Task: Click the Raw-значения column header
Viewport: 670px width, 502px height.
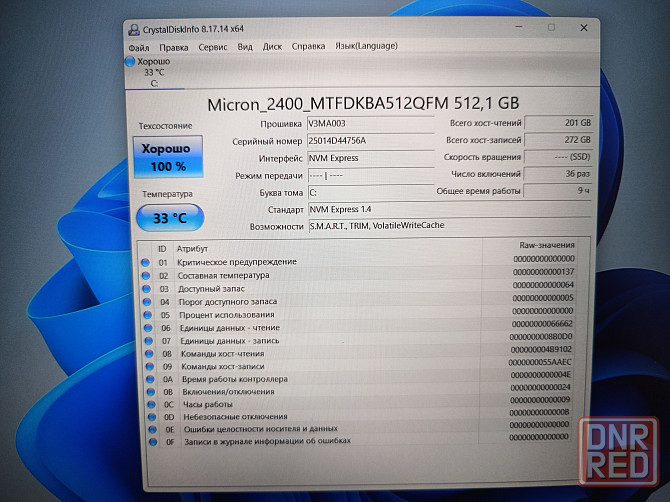Action: [546, 245]
